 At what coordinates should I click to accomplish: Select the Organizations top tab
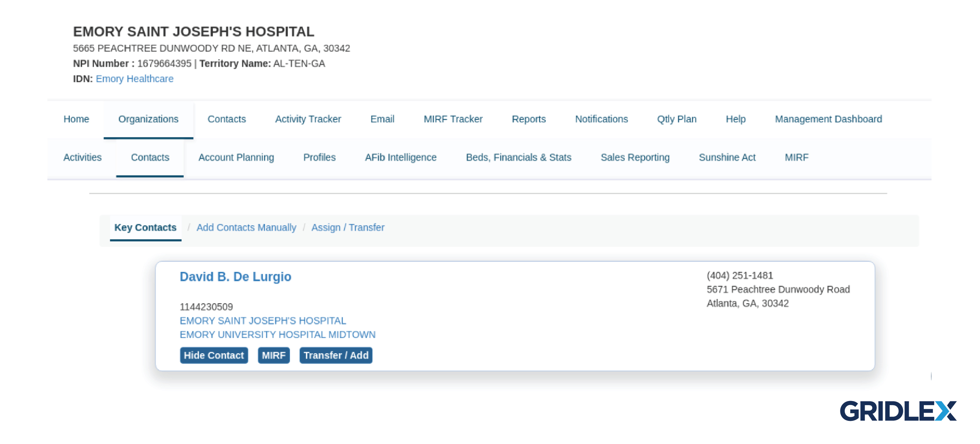tap(148, 119)
